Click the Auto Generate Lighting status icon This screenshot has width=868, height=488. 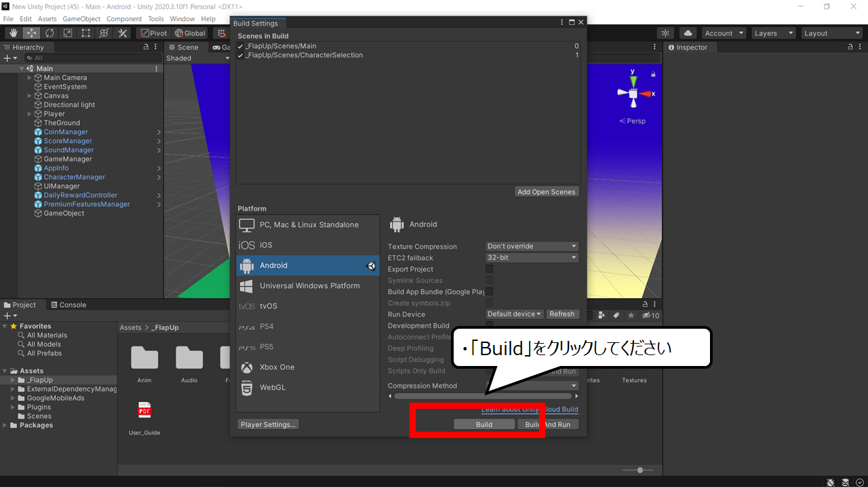[846, 482]
